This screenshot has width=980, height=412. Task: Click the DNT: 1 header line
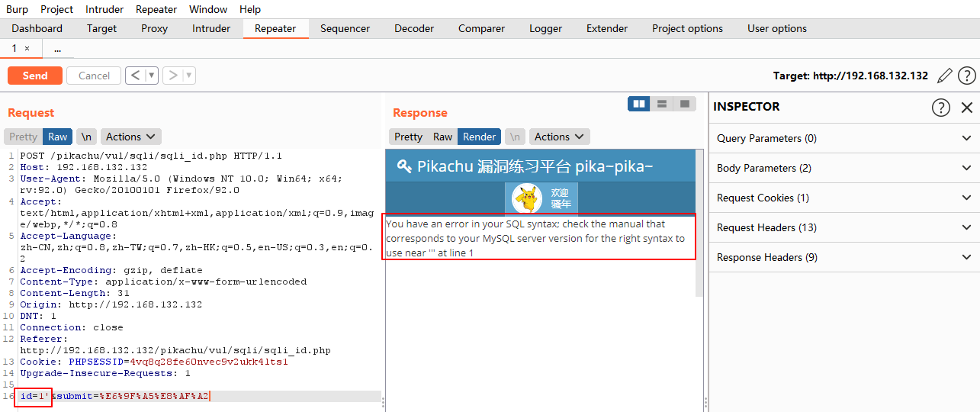(x=38, y=317)
